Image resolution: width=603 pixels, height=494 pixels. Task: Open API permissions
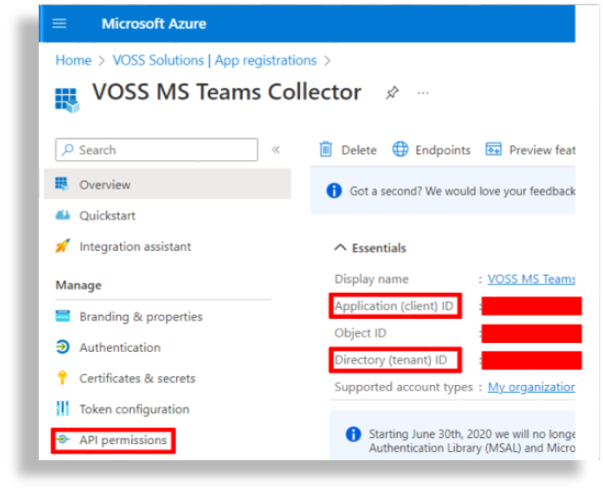[x=123, y=440]
